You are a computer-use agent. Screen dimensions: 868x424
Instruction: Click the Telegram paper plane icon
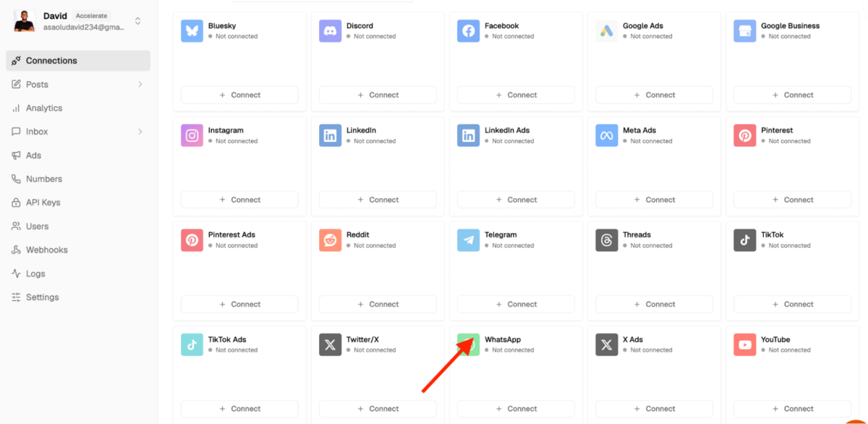point(468,240)
